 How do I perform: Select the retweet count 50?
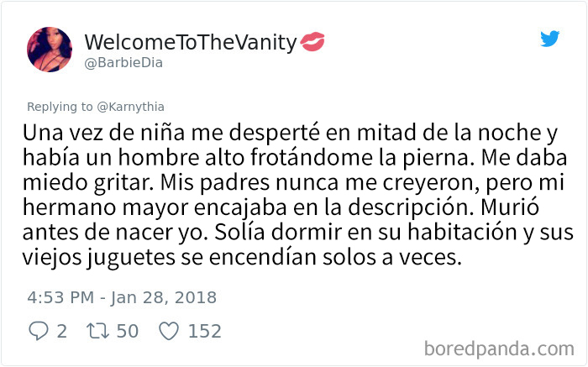[128, 332]
